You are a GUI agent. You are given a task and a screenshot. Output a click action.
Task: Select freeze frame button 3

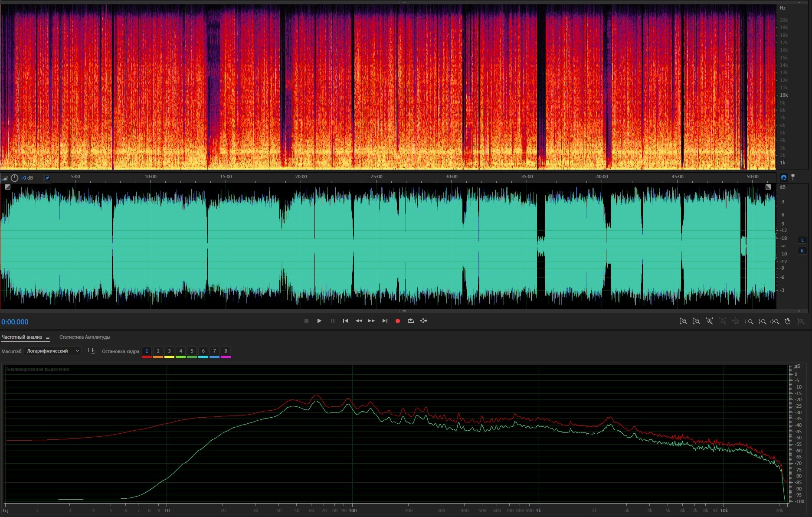click(169, 351)
